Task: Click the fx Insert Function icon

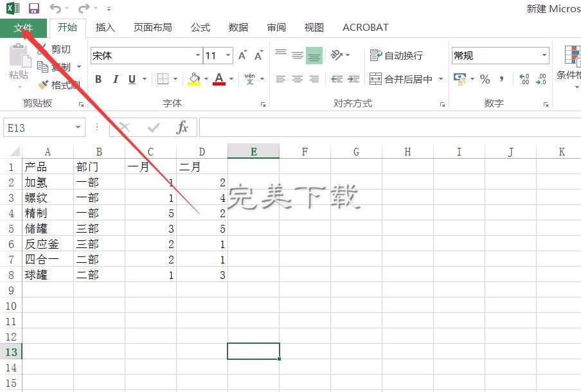Action: [182, 127]
